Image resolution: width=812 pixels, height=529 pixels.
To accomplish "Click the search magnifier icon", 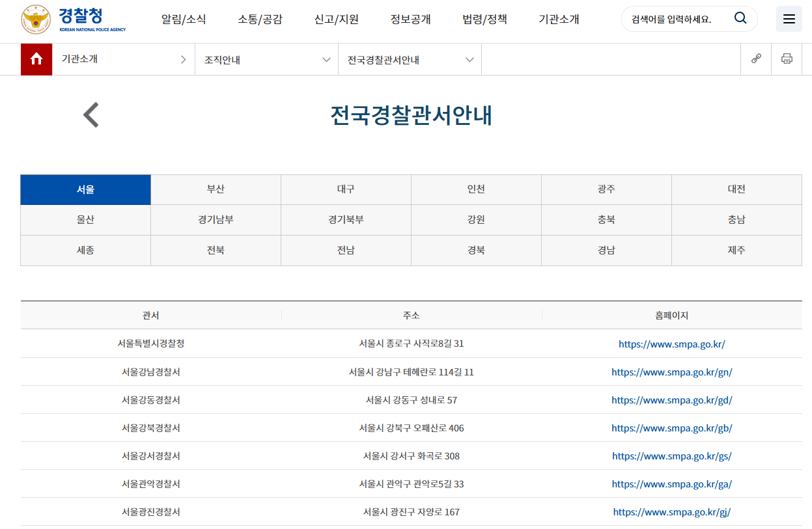I will [x=740, y=18].
